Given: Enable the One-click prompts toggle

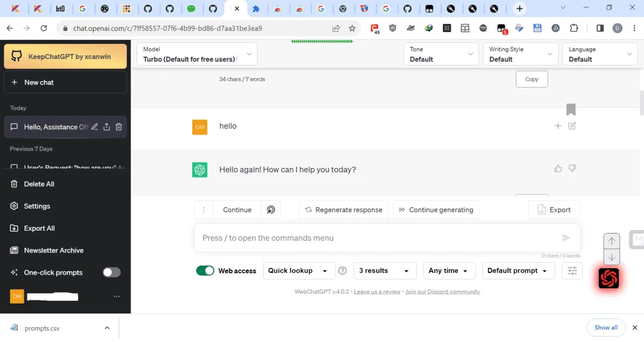Looking at the screenshot, I should [112, 272].
